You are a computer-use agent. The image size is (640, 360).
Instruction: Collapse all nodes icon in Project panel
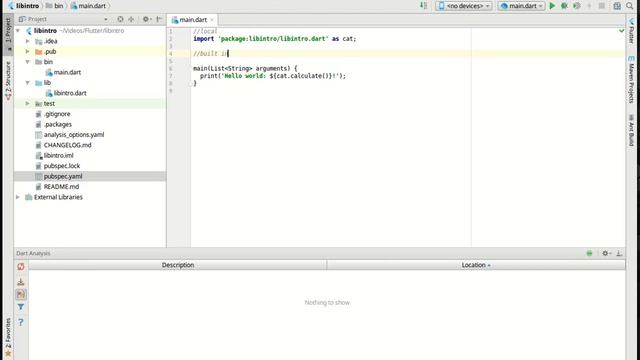(131, 19)
